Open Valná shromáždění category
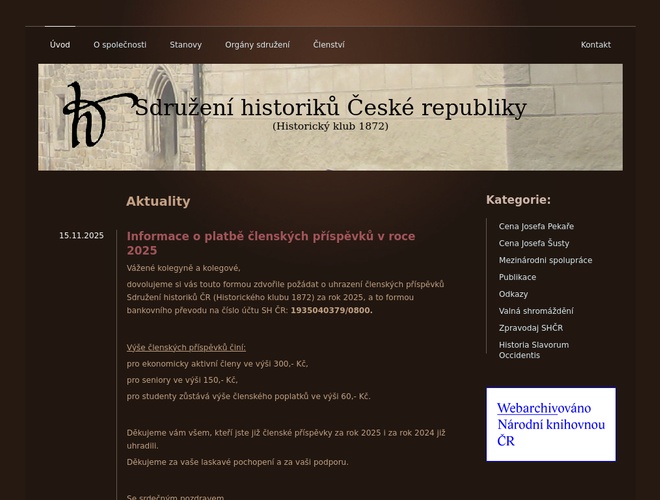 [536, 311]
